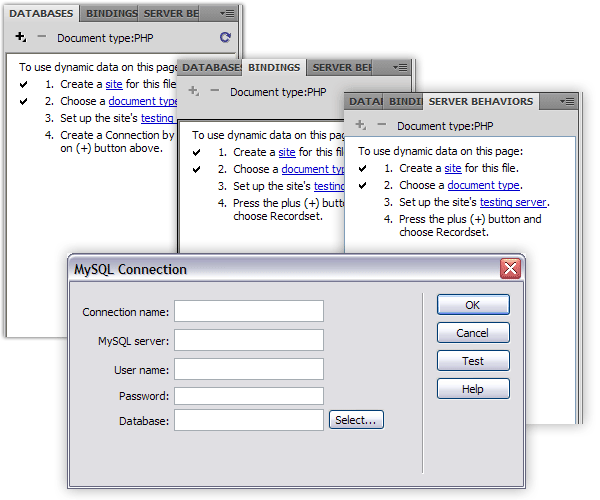Select the DATABASES tab in the first panel
Image resolution: width=600 pixels, height=500 pixels.
[41, 13]
